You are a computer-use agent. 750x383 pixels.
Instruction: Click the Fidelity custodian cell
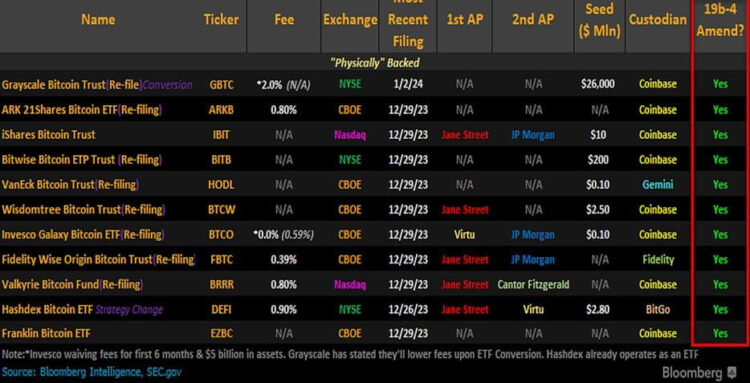[658, 260]
